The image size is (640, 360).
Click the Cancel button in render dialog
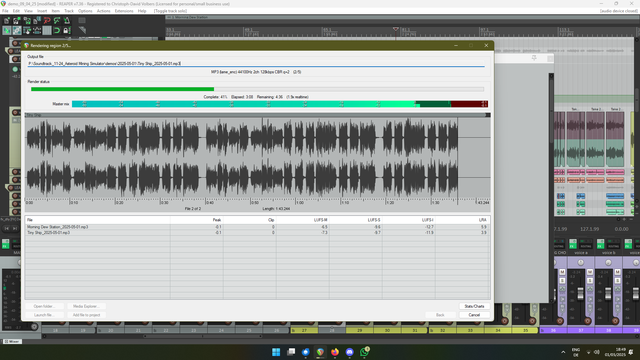point(474,315)
